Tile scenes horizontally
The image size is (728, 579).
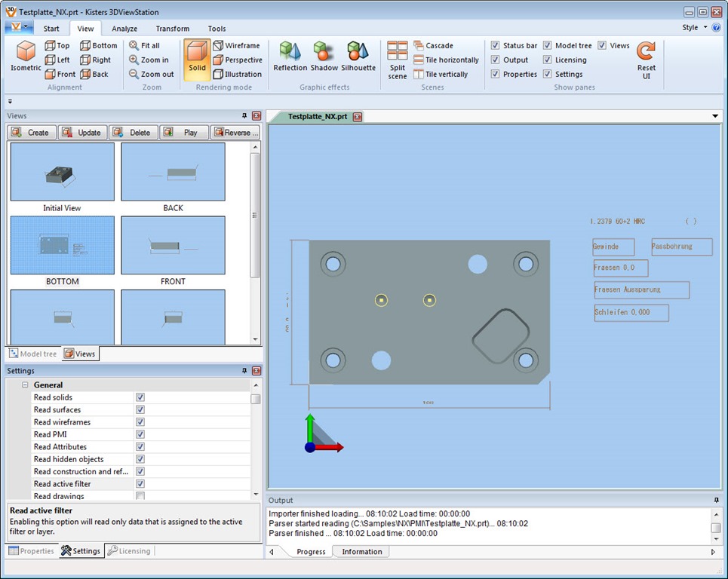pos(446,60)
